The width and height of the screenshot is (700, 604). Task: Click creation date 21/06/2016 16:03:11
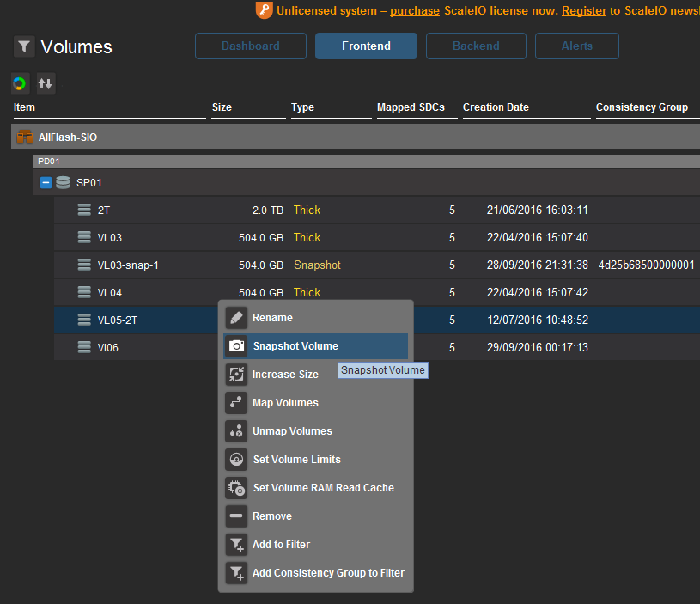537,210
